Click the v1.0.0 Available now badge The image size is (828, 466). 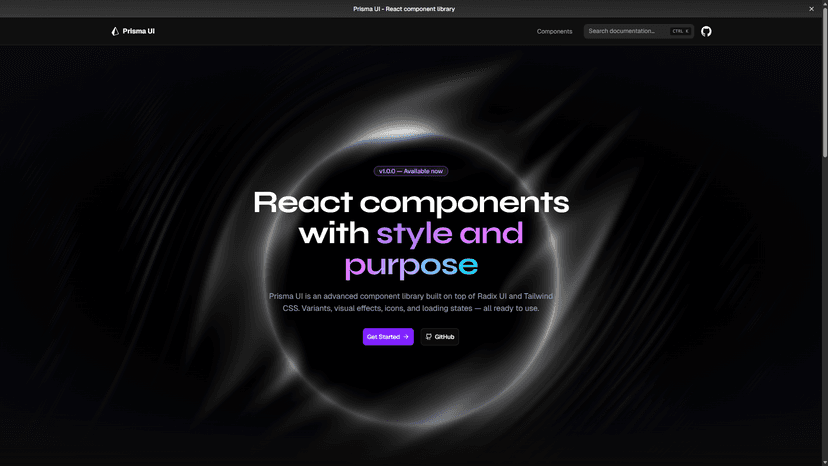[x=411, y=171]
